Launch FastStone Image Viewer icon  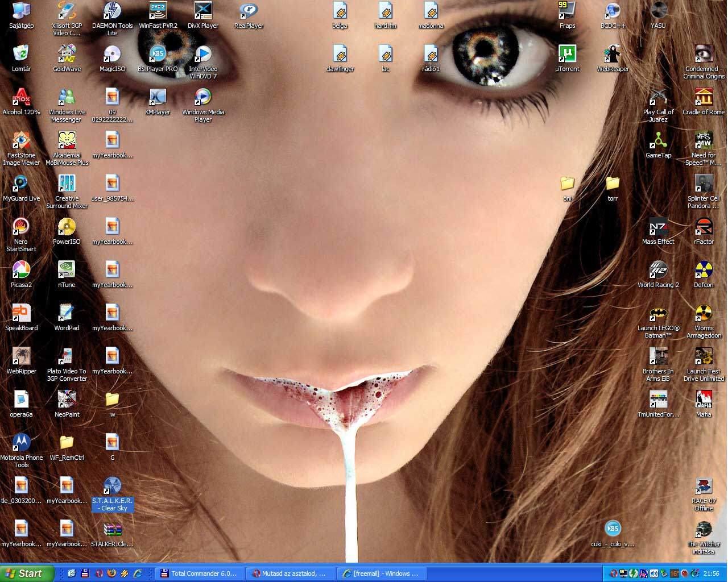click(22, 148)
